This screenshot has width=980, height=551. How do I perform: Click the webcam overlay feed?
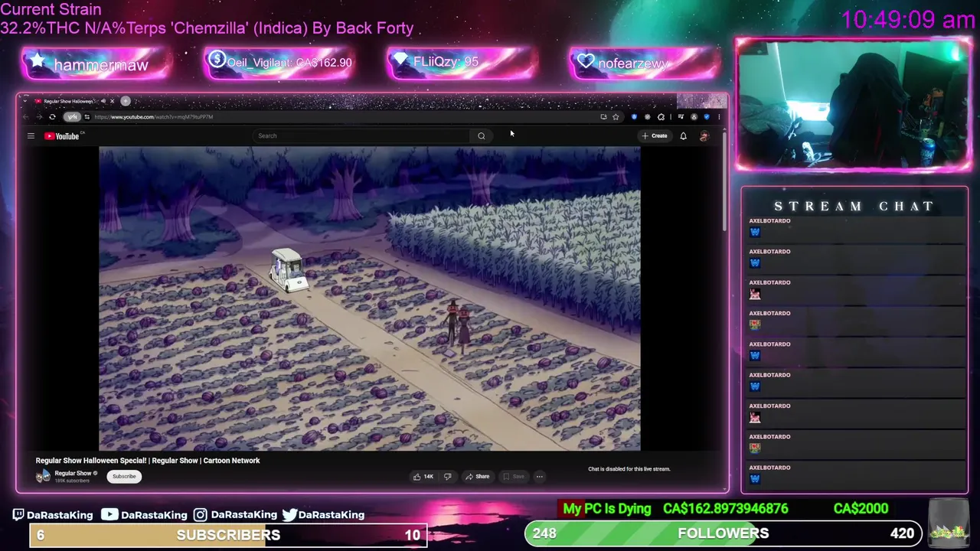pos(854,103)
